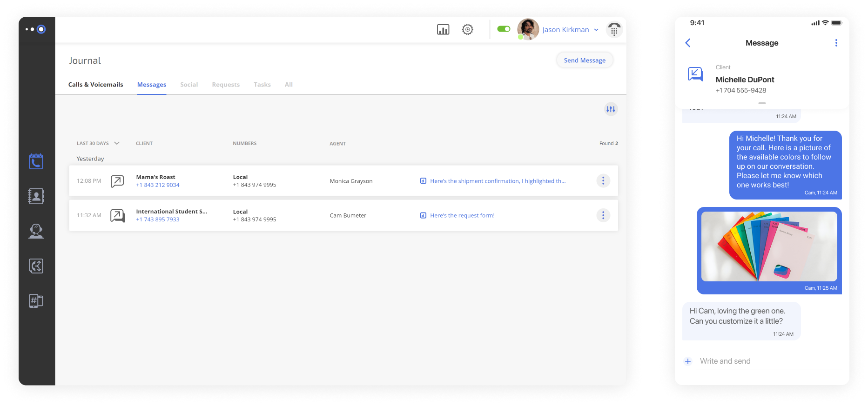The height and width of the screenshot is (406, 868).
Task: Expand the Jason Kirkman account dropdown
Action: pyautogui.click(x=596, y=30)
